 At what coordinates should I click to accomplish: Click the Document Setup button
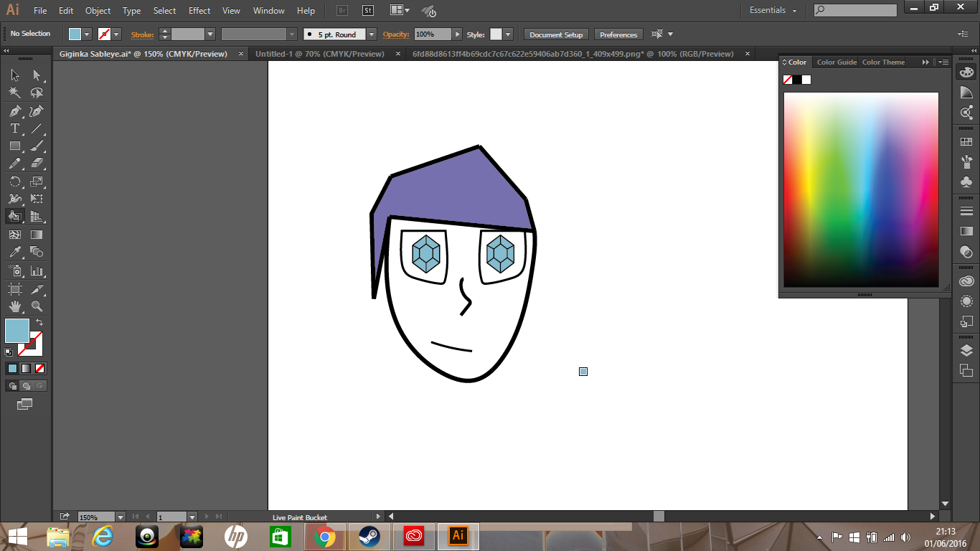coord(557,34)
